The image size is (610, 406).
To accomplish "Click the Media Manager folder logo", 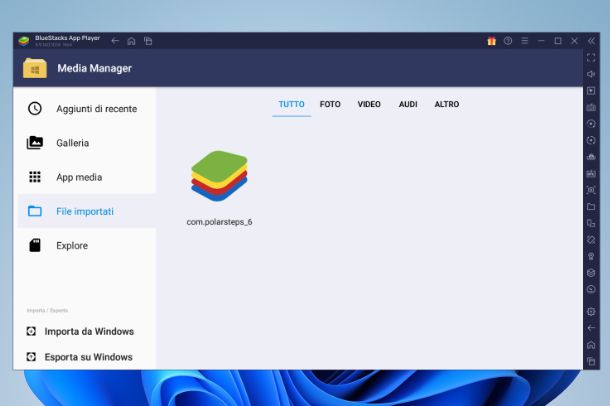I will click(x=35, y=68).
